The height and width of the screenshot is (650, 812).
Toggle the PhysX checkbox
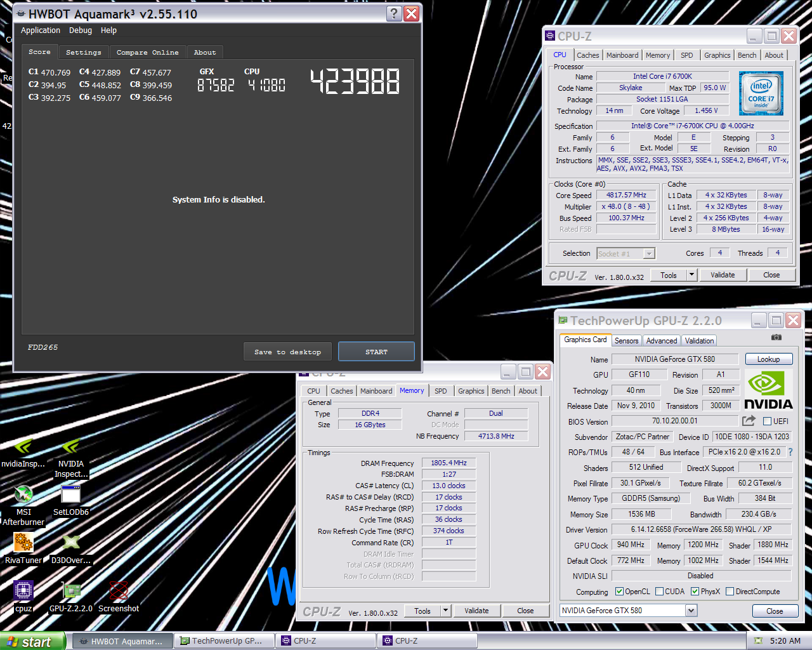coord(695,592)
